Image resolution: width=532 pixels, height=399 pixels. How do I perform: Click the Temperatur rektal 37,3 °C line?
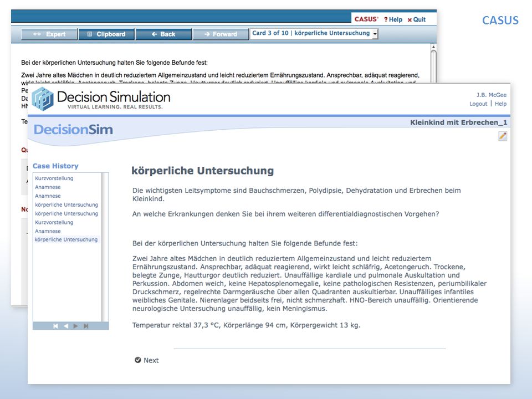tap(246, 325)
